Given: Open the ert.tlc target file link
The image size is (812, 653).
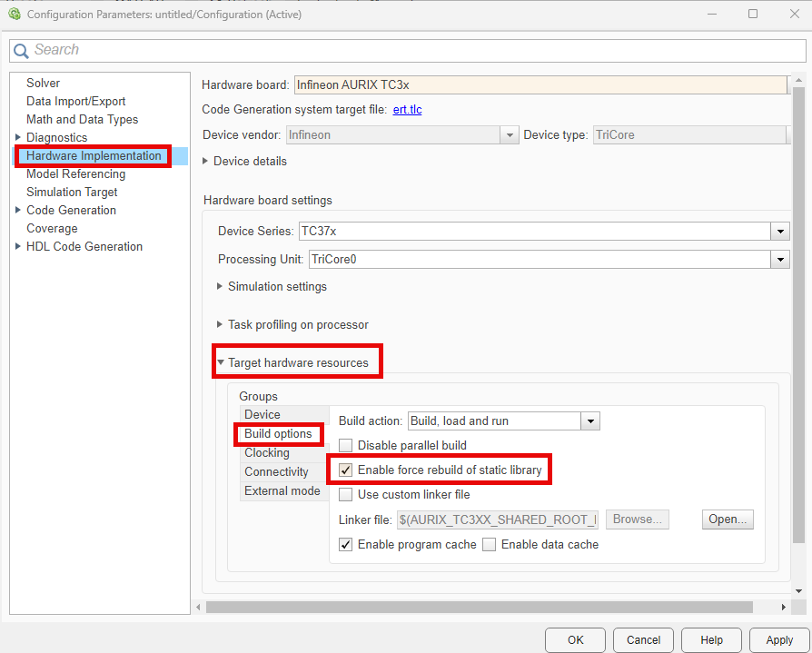Looking at the screenshot, I should coord(407,110).
